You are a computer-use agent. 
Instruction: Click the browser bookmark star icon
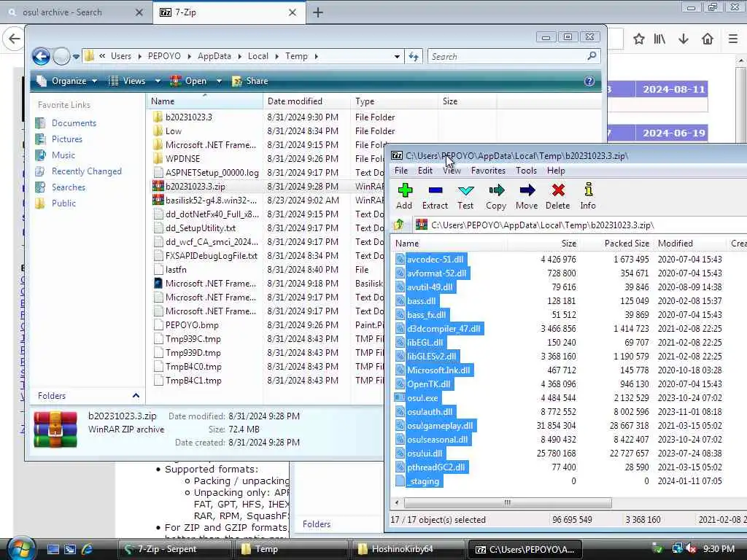coord(639,39)
